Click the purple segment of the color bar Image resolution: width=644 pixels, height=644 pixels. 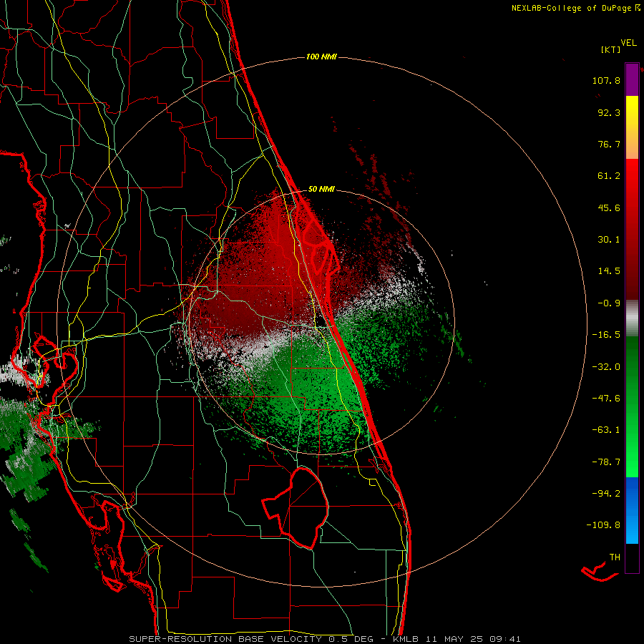[632, 80]
